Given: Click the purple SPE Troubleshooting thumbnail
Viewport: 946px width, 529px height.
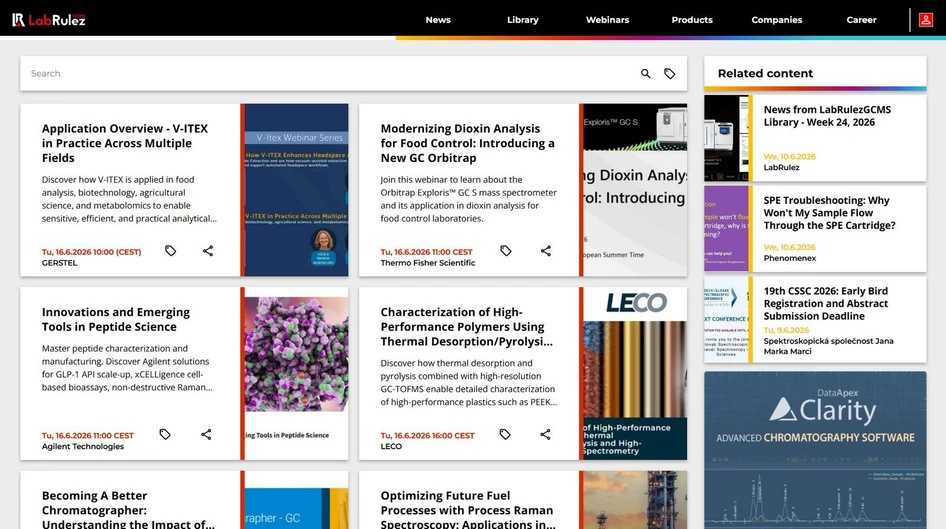Looking at the screenshot, I should point(726,229).
